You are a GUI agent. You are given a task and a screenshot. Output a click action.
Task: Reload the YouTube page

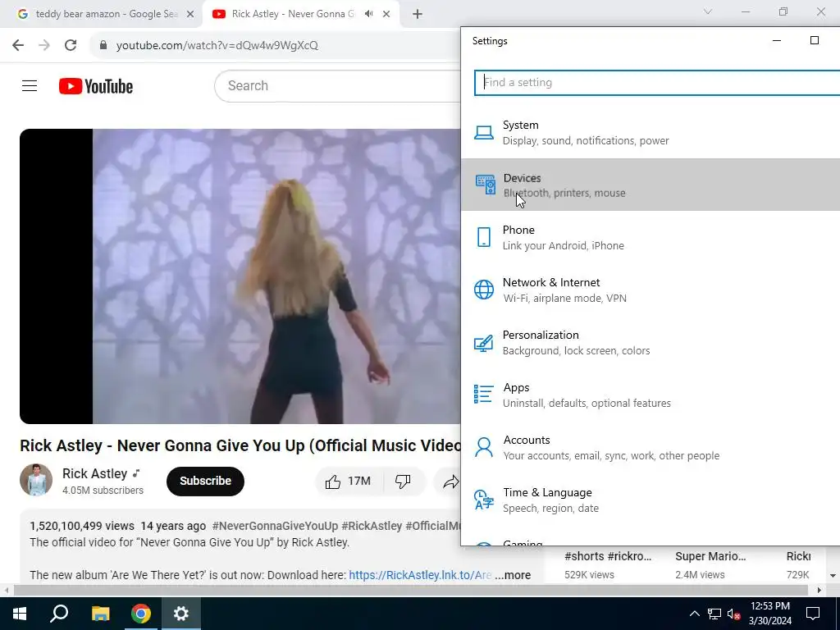pyautogui.click(x=71, y=45)
